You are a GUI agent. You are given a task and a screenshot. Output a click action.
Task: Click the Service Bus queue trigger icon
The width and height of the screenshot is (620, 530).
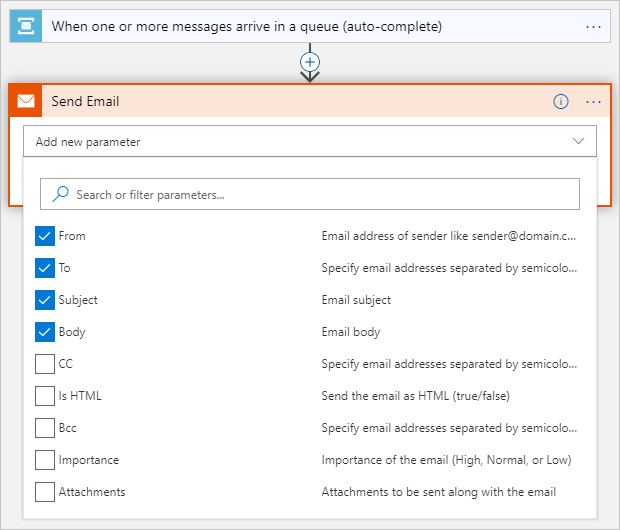pos(26,26)
